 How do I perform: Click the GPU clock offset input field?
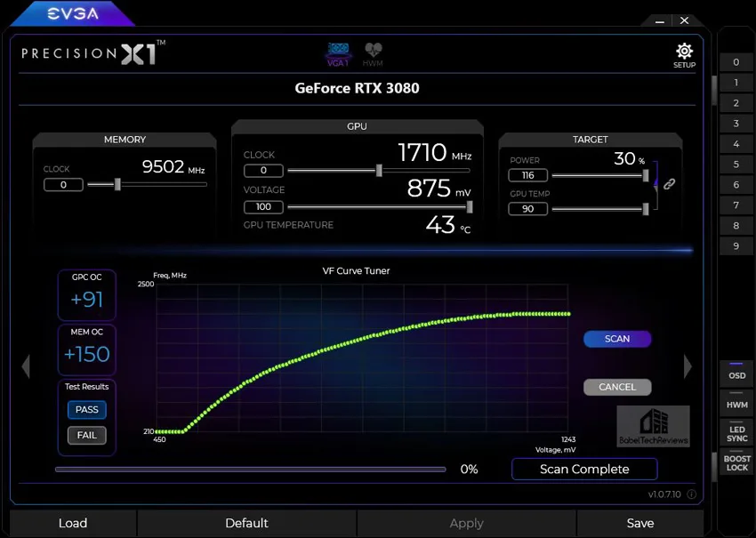(263, 171)
